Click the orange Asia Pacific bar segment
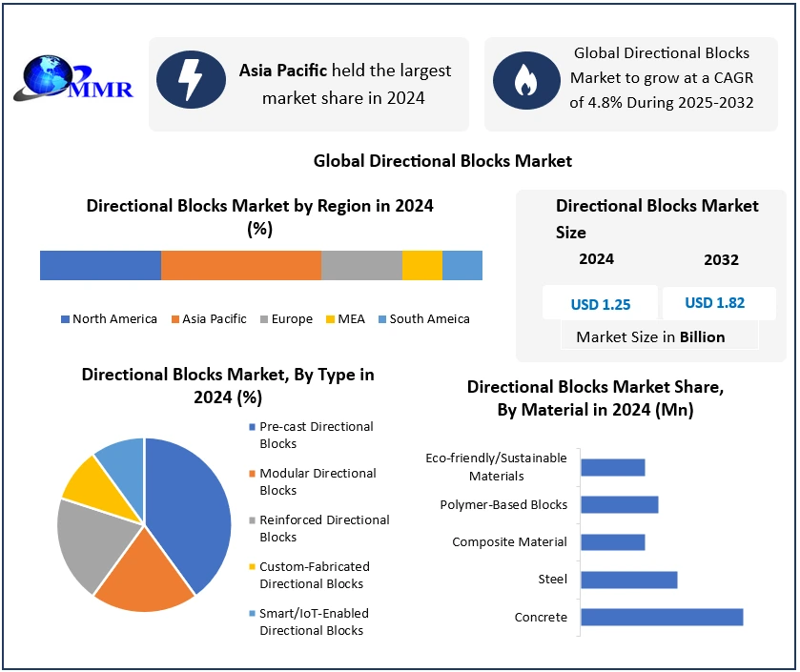Viewport: 800px width, 672px height. 240,265
